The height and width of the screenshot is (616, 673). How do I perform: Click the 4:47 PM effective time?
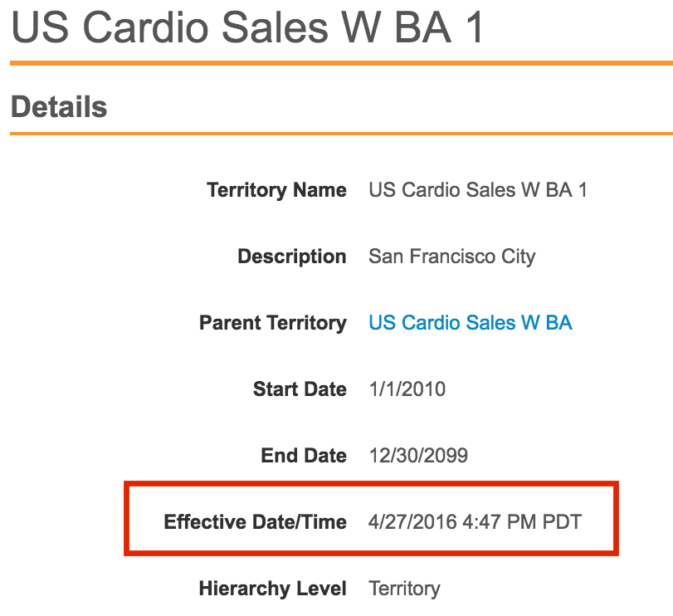[495, 522]
